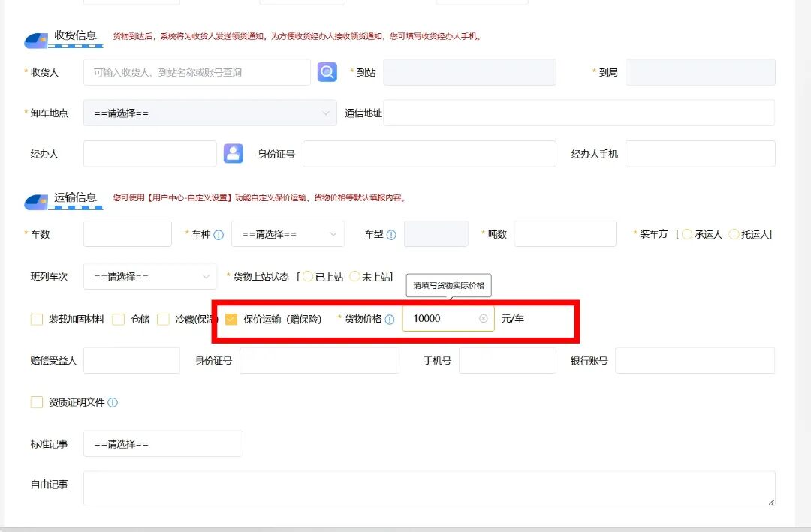The image size is (811, 532).
Task: Uncheck the 保价运输 (赠保险) checkbox
Action: pyautogui.click(x=231, y=319)
